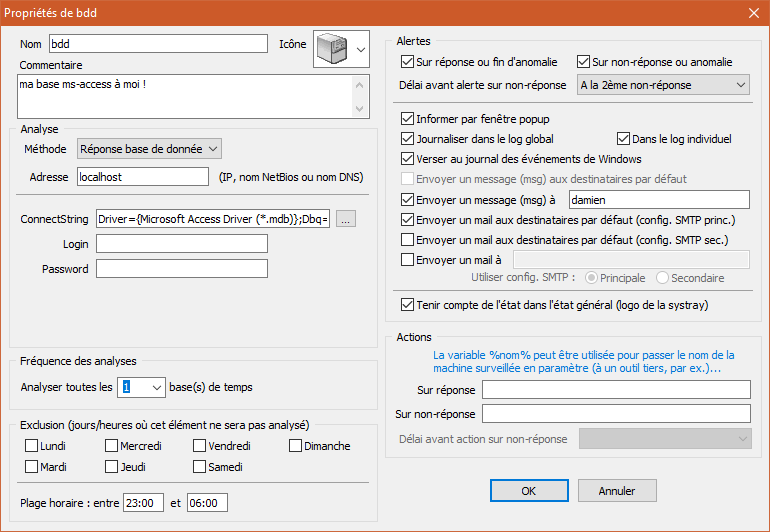
Task: Check the Lundi exclusion checkbox
Action: click(x=32, y=446)
